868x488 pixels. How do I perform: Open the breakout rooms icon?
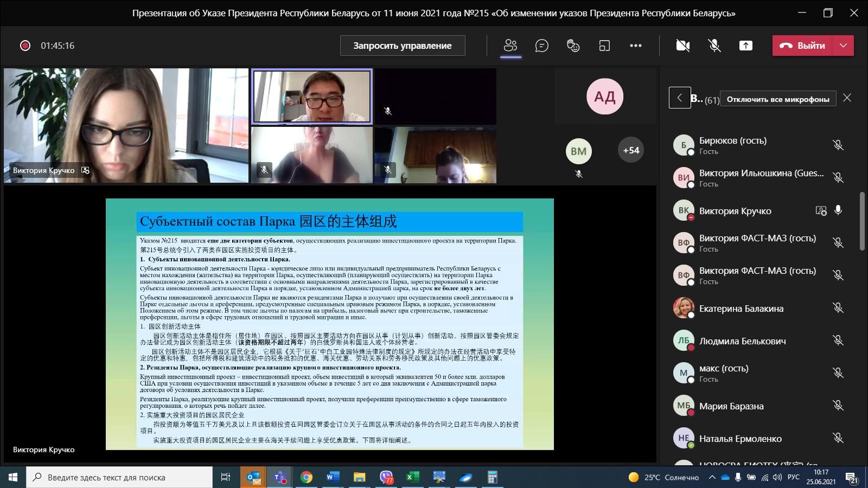(604, 46)
